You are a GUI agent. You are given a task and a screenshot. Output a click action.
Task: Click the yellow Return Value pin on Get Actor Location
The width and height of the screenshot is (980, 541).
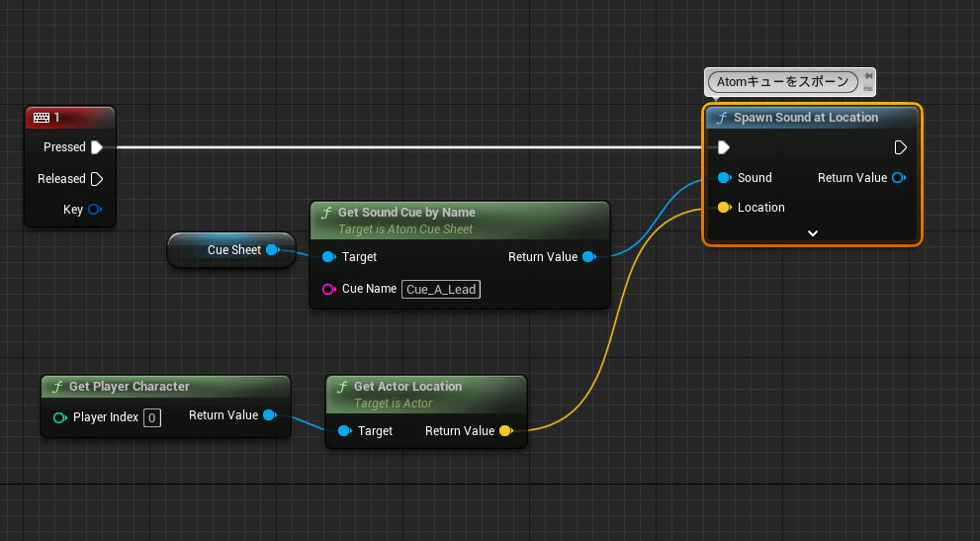[x=506, y=431]
